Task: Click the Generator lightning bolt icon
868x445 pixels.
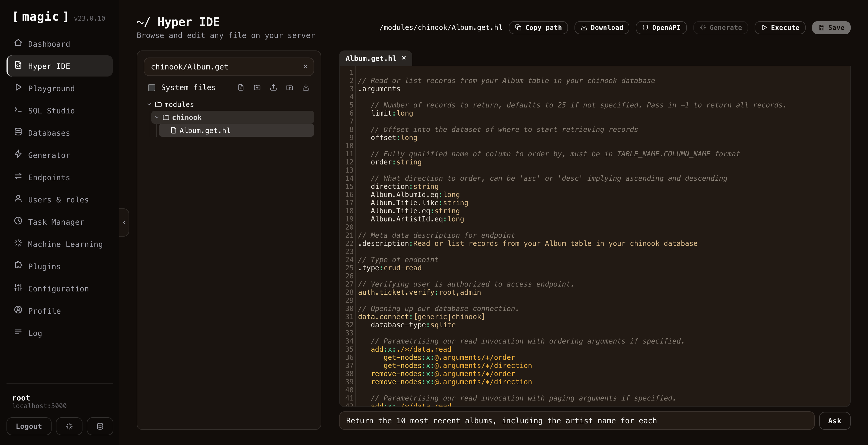Action: pos(18,154)
